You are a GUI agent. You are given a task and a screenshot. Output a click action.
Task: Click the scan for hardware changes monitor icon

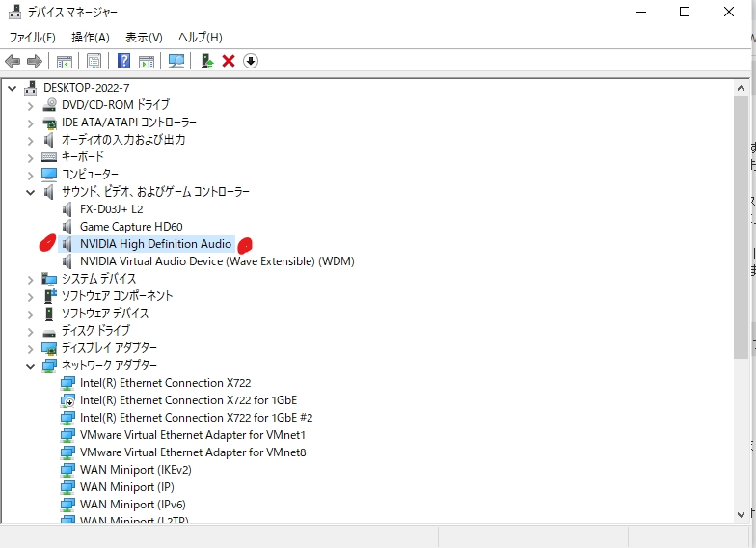[176, 61]
